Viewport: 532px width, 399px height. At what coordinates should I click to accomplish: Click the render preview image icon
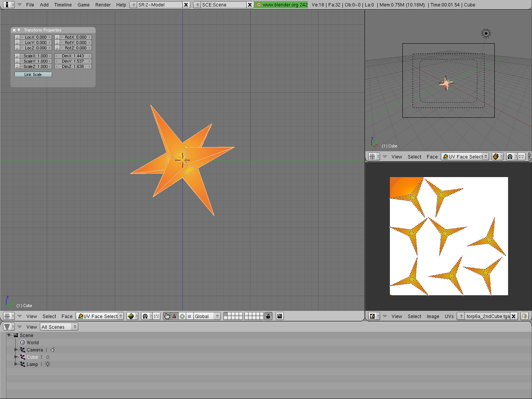280,316
